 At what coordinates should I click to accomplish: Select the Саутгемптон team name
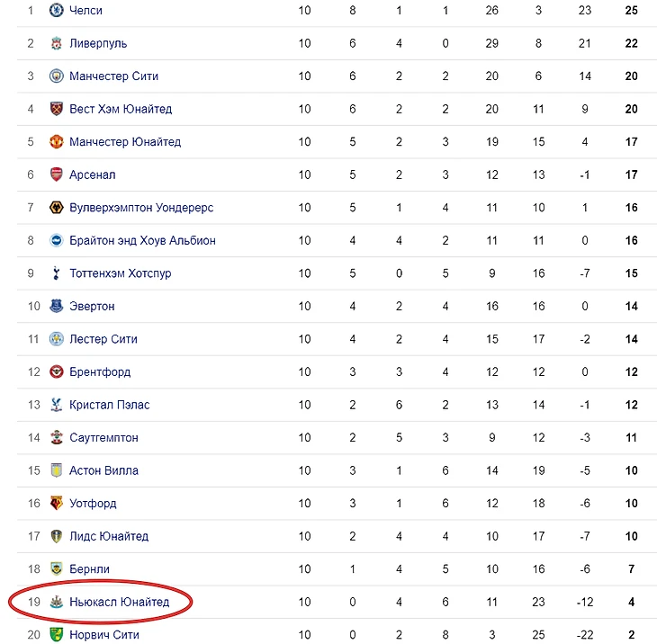[x=103, y=438]
